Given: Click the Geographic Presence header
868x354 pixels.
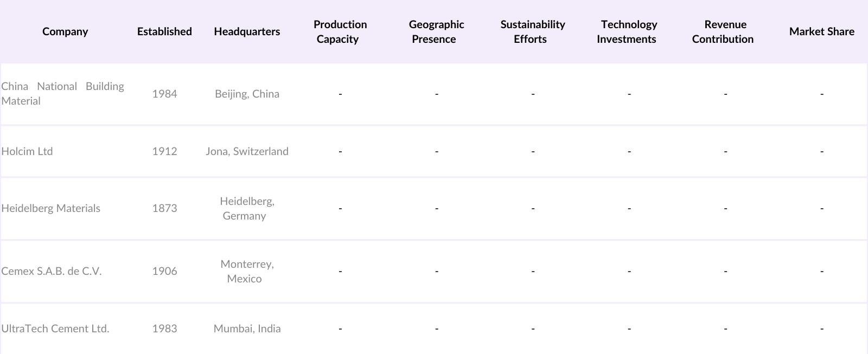Looking at the screenshot, I should point(436,31).
